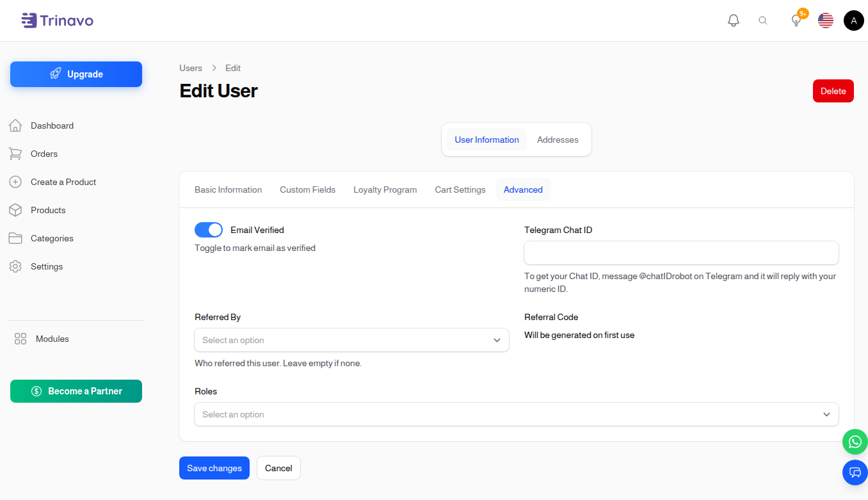Open the Cart Settings tab
The height and width of the screenshot is (500, 868).
click(460, 190)
